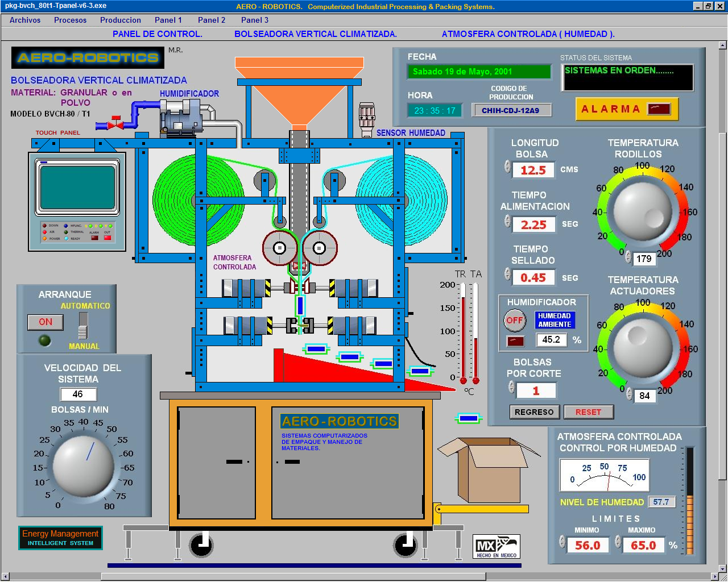
Task: Toggle the ARRANQUE ON button
Action: [x=45, y=322]
